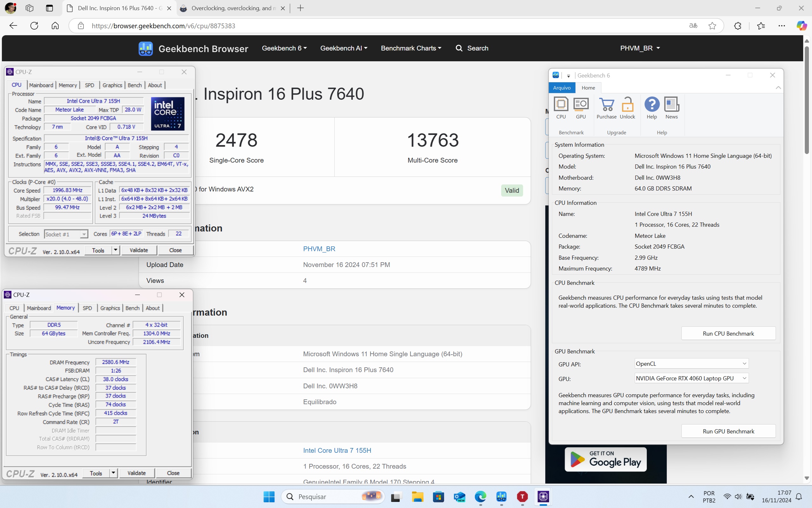The height and width of the screenshot is (508, 812).
Task: Click the CPU-Z taskbar icon
Action: (543, 497)
